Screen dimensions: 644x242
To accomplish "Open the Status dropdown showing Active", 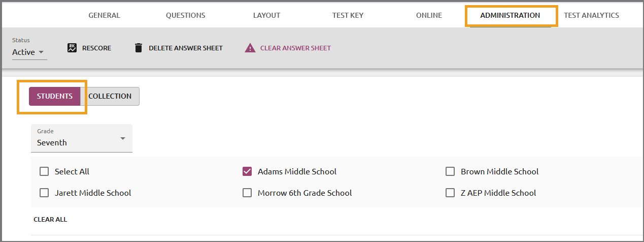I will point(29,52).
